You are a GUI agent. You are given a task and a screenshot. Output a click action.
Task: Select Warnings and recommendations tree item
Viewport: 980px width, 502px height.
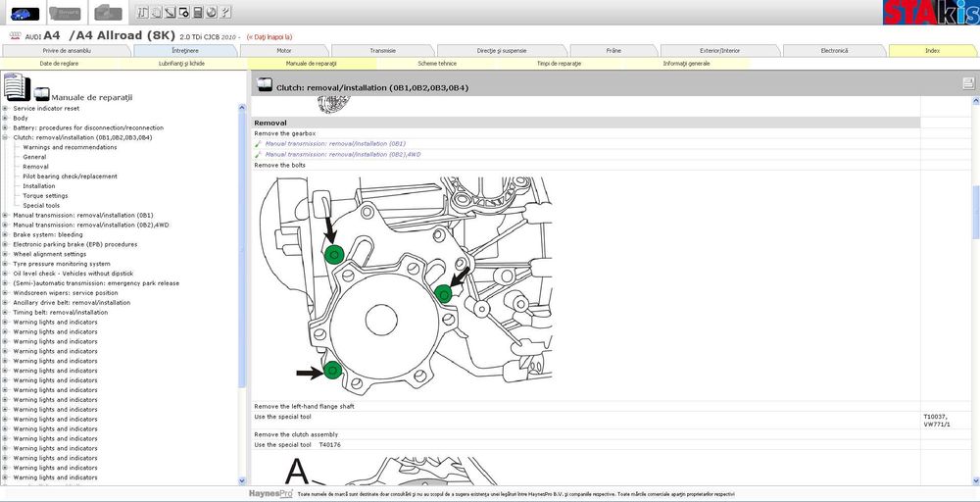pos(70,147)
